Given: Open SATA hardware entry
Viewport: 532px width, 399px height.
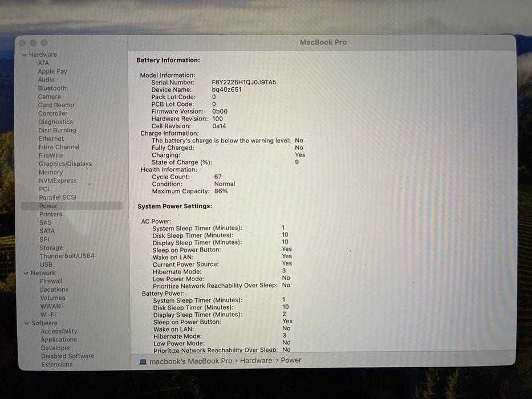Looking at the screenshot, I should pos(47,231).
